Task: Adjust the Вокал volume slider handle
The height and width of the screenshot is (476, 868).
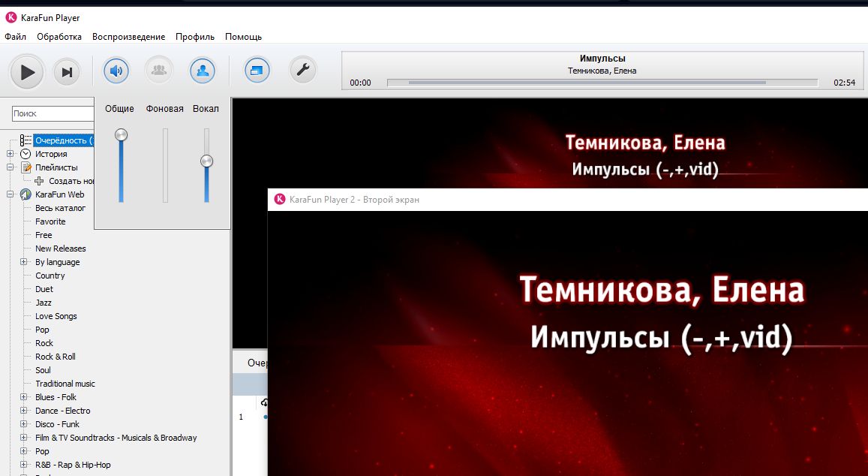Action: coord(206,161)
